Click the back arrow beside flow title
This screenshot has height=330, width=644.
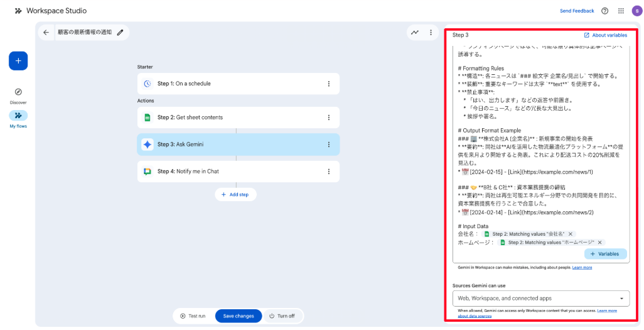pyautogui.click(x=46, y=32)
